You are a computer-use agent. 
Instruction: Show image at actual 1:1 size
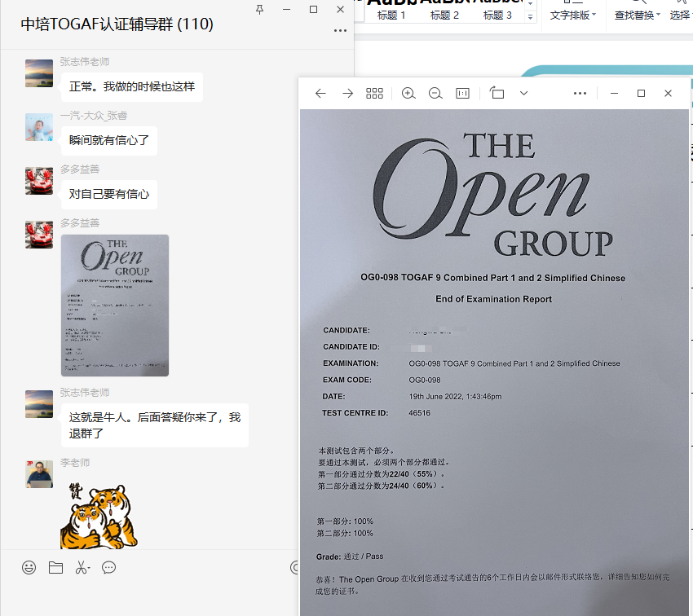point(462,93)
